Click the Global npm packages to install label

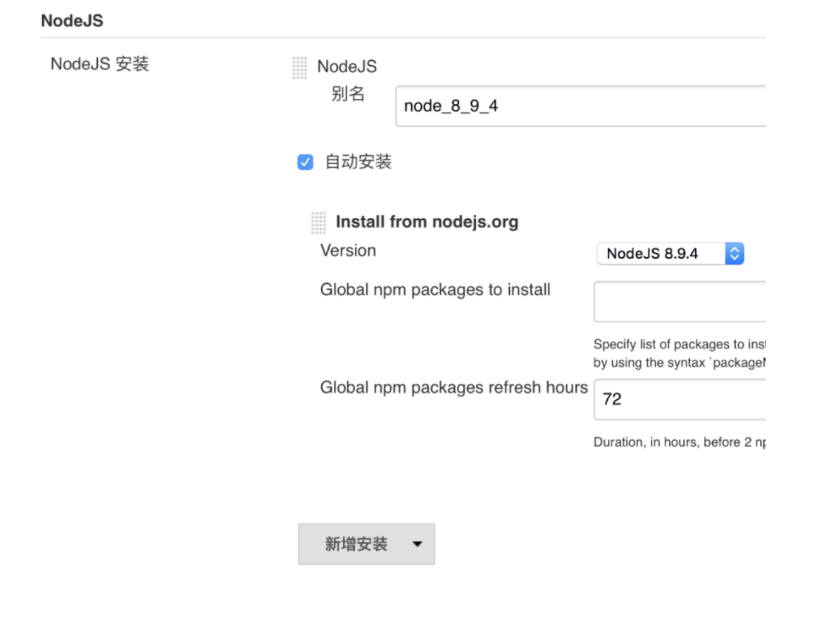(435, 290)
